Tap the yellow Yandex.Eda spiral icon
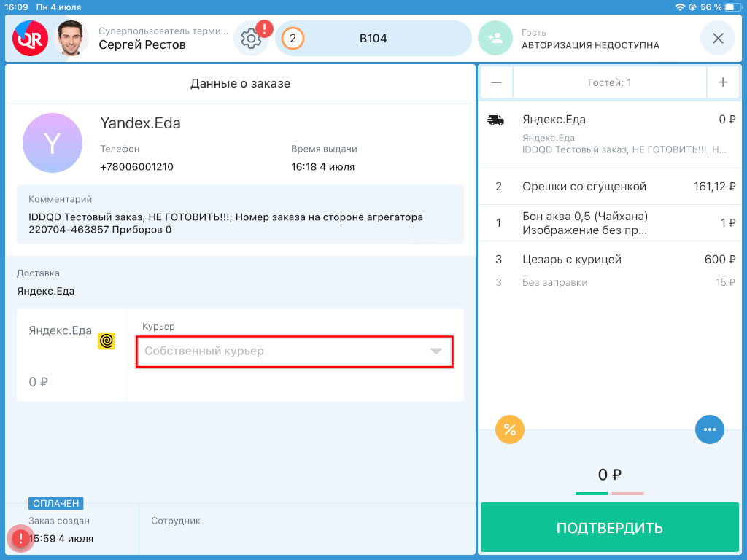The height and width of the screenshot is (560, 747). [x=107, y=341]
